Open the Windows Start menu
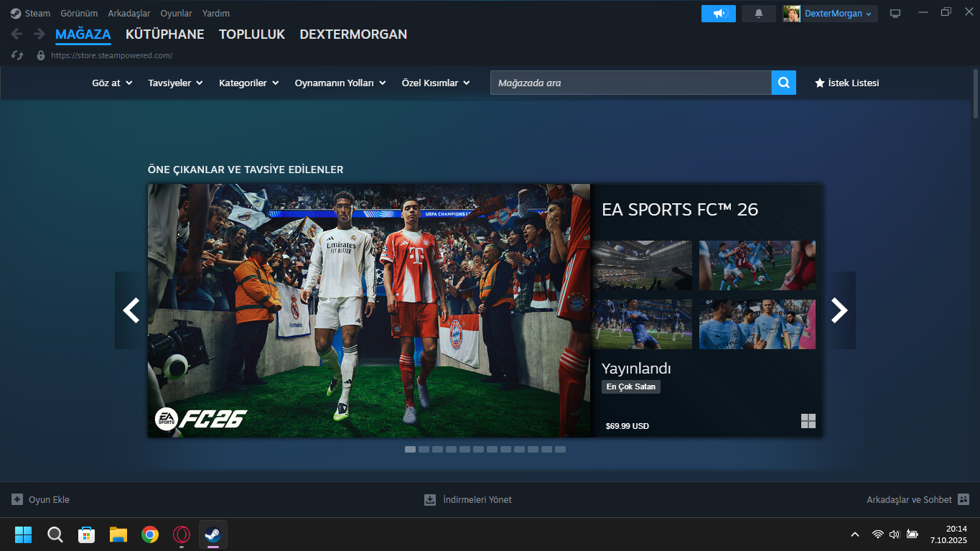The image size is (980, 551). tap(24, 534)
